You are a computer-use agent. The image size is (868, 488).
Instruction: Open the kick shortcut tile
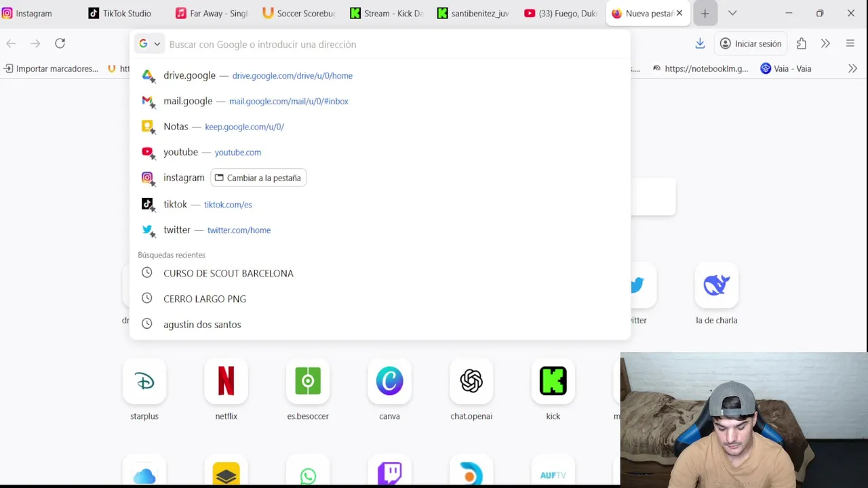coord(553,381)
